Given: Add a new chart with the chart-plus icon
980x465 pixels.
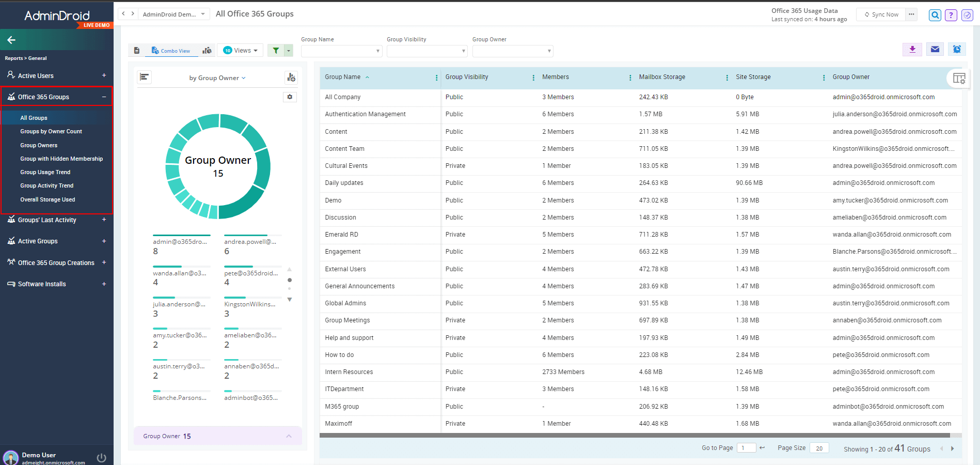Looking at the screenshot, I should [291, 78].
